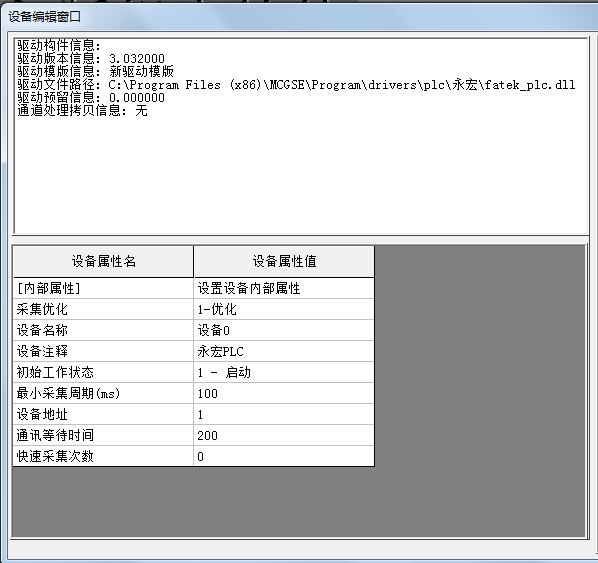The image size is (598, 563).
Task: Select the 初始工作状态 property cell
Action: (103, 372)
